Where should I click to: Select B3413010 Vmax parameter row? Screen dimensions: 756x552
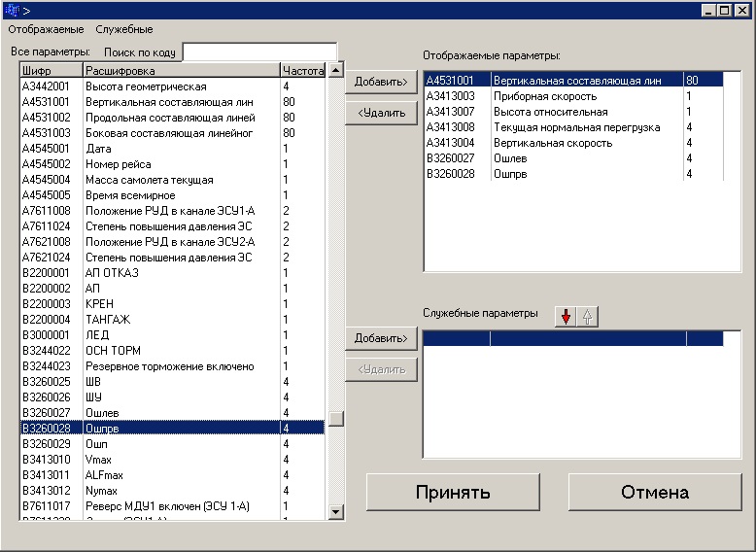[x=146, y=460]
